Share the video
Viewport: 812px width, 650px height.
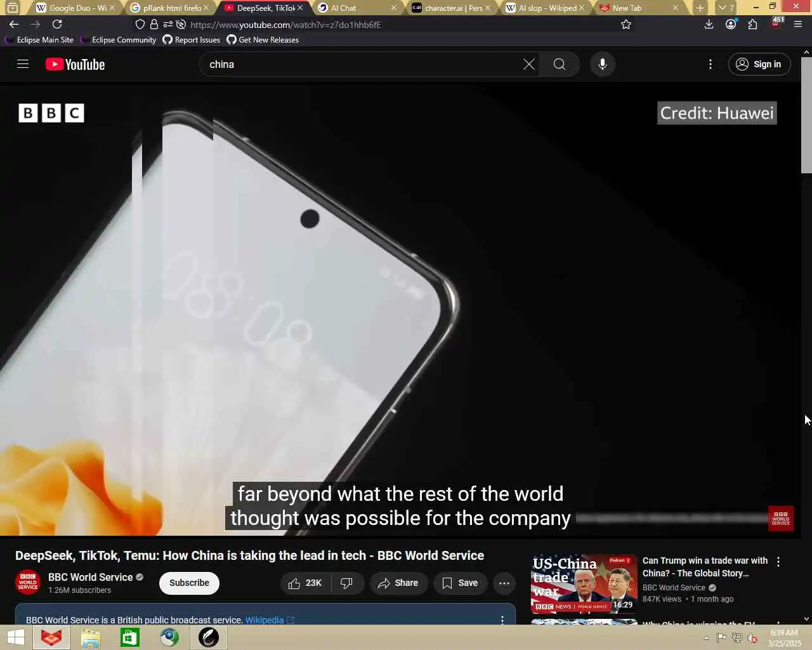pyautogui.click(x=398, y=583)
